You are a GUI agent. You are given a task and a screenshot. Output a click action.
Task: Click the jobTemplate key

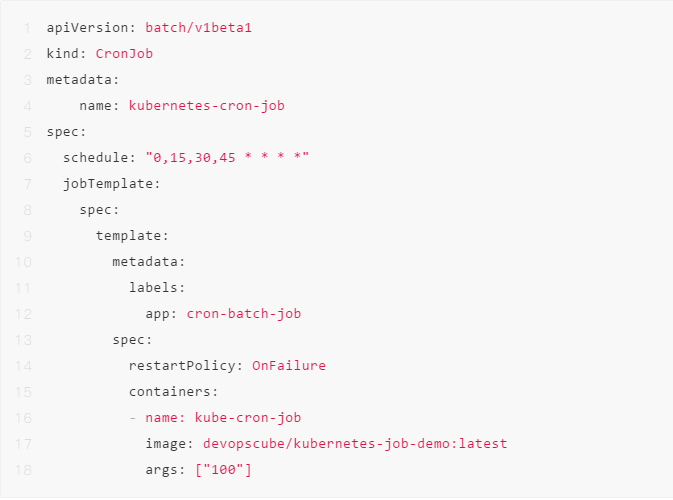click(x=111, y=183)
